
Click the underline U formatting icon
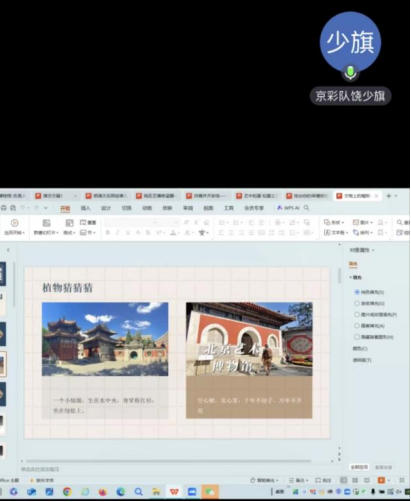tap(128, 233)
